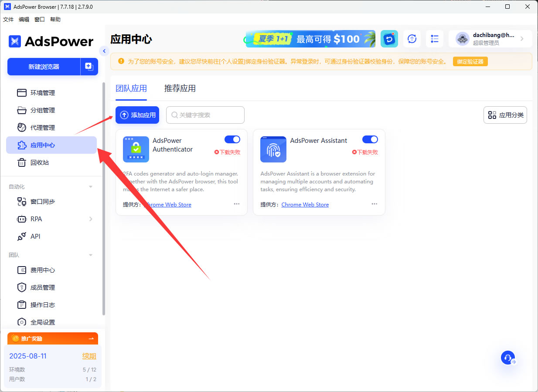
Task: Collapse the 团队 sidebar section
Action: click(91, 255)
